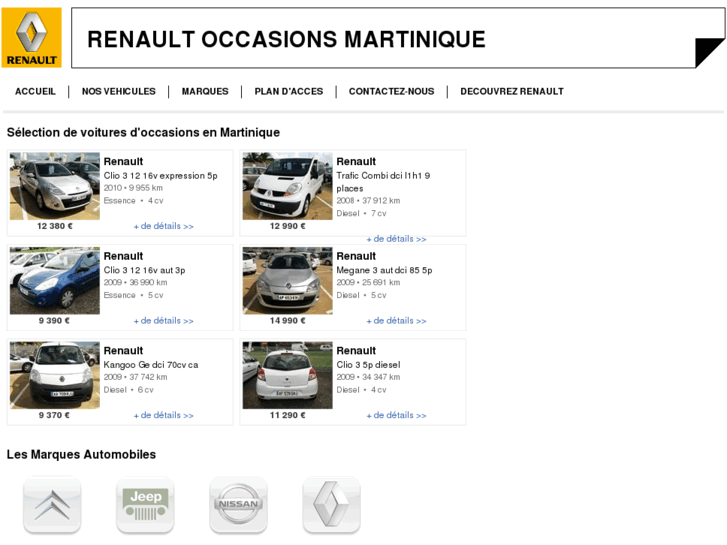The height and width of the screenshot is (545, 727).
Task: Open the NOS VEHICULES menu
Action: tap(119, 91)
